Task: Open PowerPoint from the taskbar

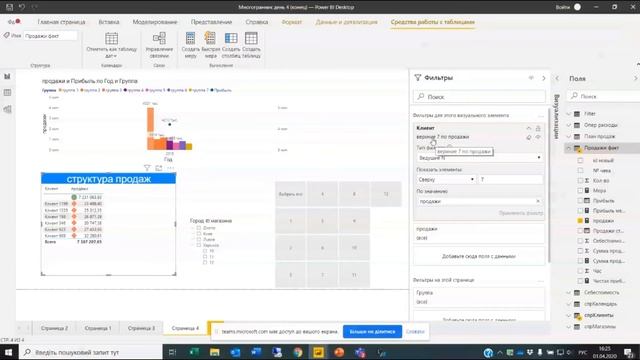Action: tap(339, 352)
